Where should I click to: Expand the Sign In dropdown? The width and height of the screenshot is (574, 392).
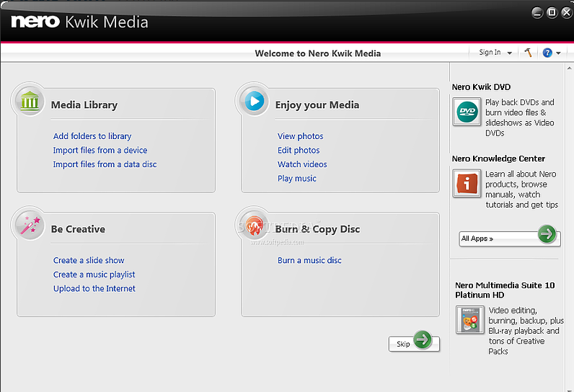point(510,53)
